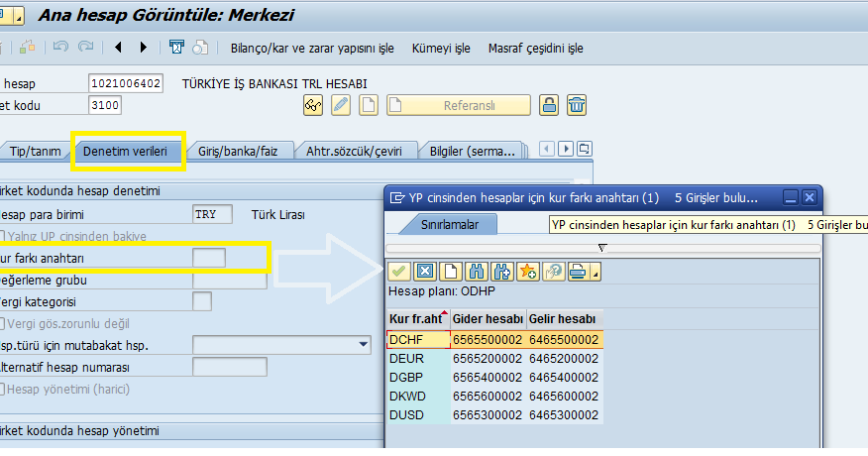Click the undo arrow in toolbar
Image resolution: width=868 pixels, height=456 pixels.
pyautogui.click(x=60, y=48)
